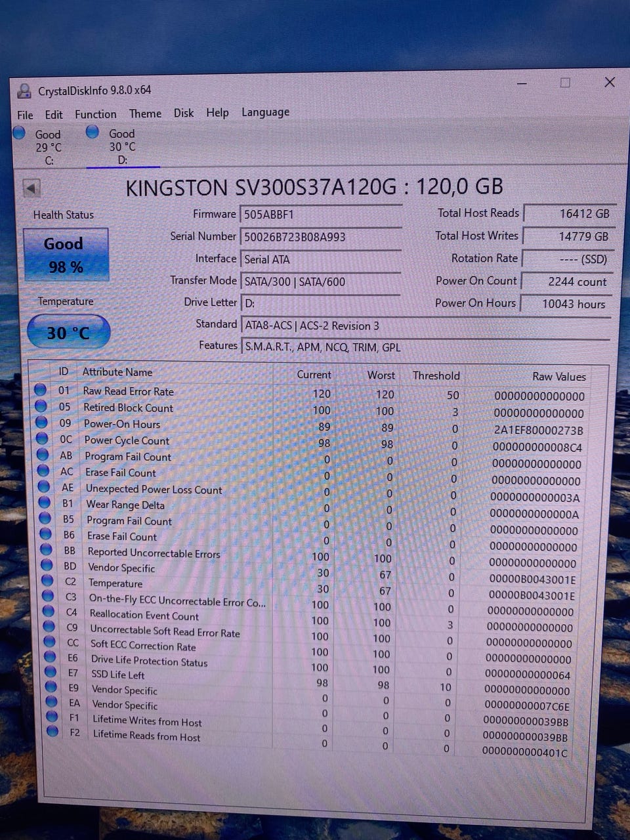Click status icon for SSD Life Left
Image resolution: width=630 pixels, height=840 pixels.
click(51, 672)
